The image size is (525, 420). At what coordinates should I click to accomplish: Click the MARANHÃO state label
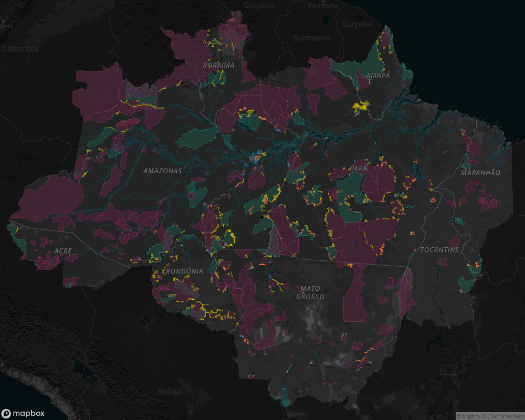[x=480, y=173]
